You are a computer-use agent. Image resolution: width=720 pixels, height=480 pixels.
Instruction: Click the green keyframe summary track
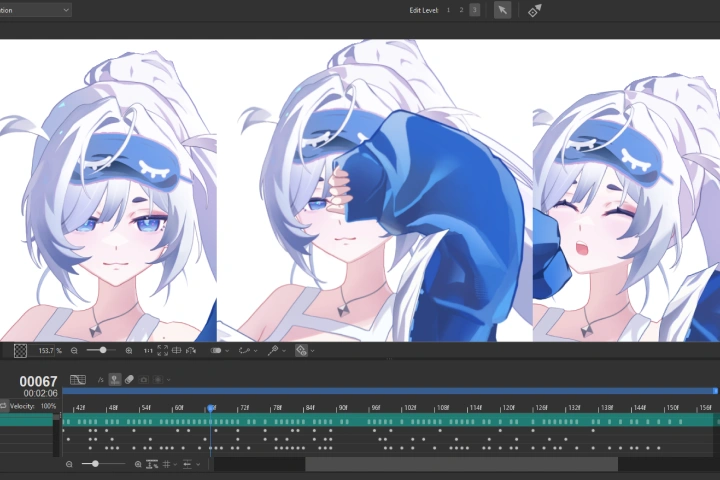click(390, 421)
